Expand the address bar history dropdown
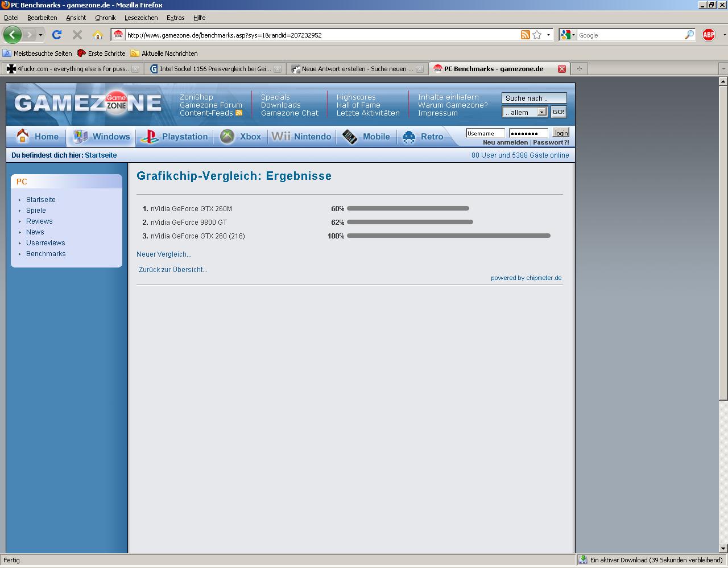The image size is (728, 568). click(x=548, y=35)
